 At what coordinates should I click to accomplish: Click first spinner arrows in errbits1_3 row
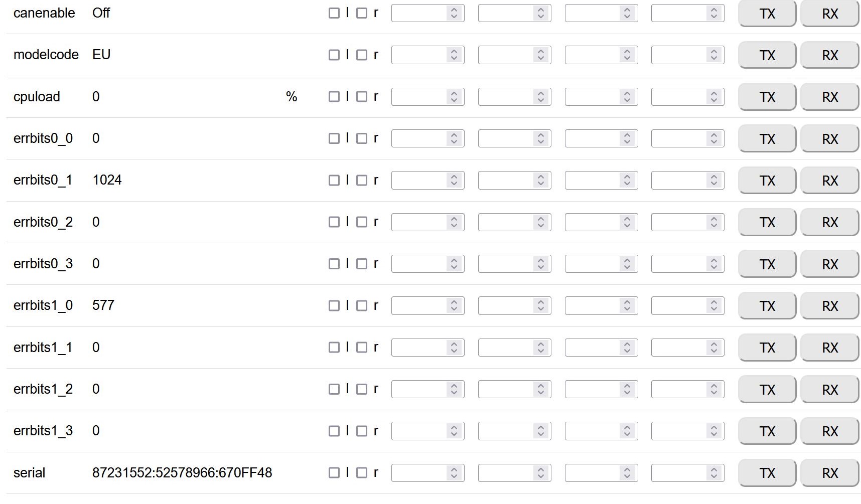[x=454, y=431]
